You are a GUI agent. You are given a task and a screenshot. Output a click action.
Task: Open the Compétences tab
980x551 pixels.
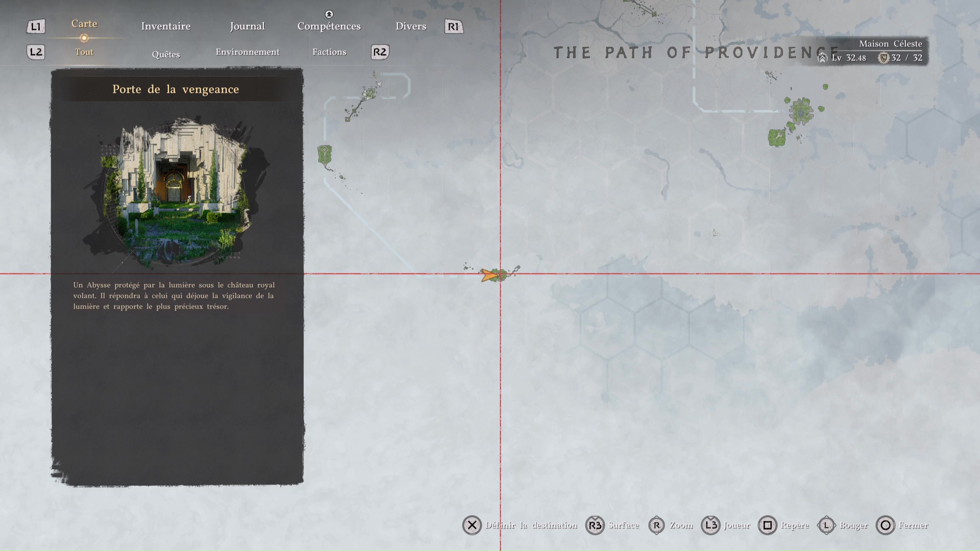click(x=329, y=26)
